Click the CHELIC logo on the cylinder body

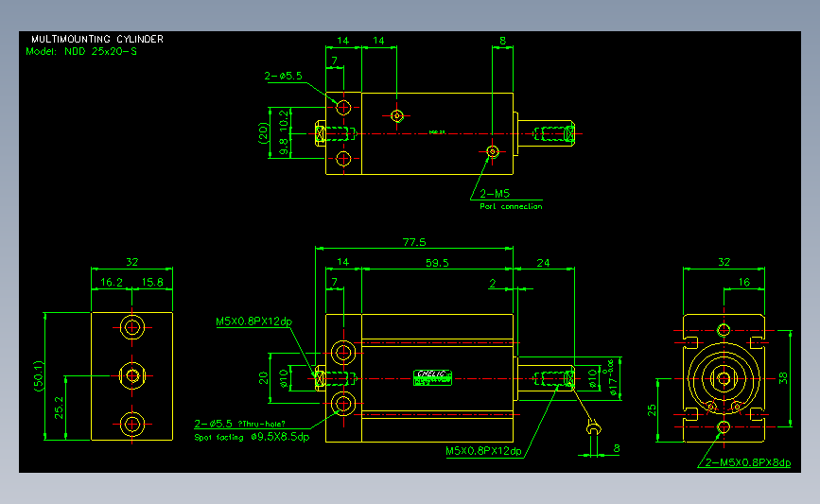click(x=432, y=377)
